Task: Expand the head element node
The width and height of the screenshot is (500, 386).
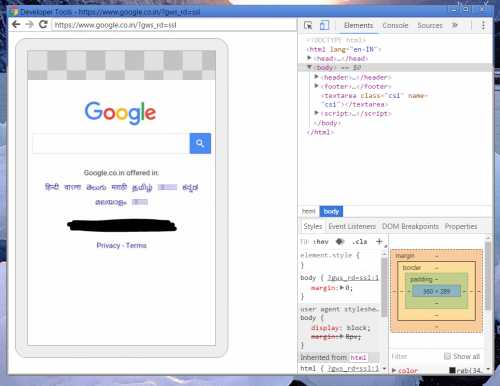Action: tap(309, 58)
